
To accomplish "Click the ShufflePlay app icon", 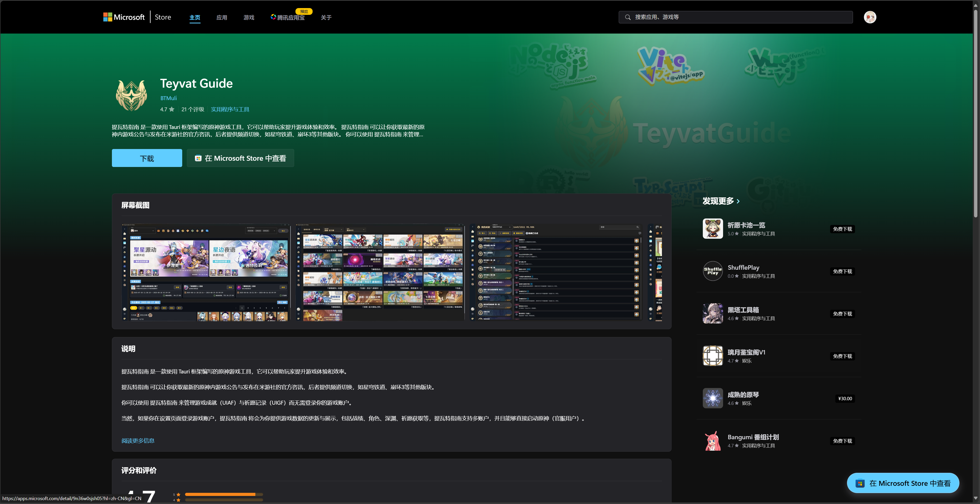I will pos(713,271).
